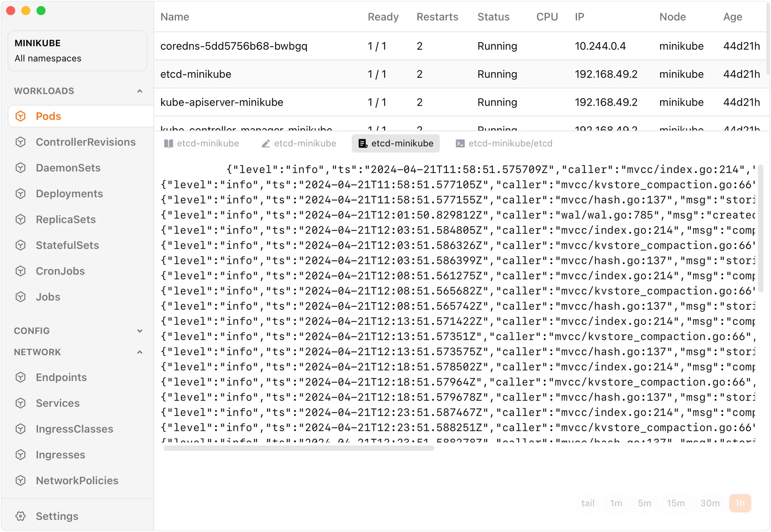Collapse the NETWORK section expander
This screenshot has height=532, width=771.
tap(139, 352)
